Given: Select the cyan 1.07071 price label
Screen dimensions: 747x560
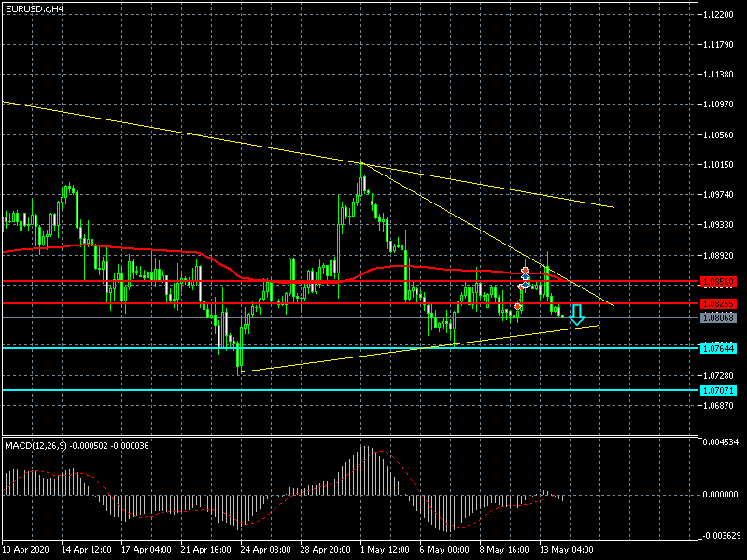Looking at the screenshot, I should [717, 390].
